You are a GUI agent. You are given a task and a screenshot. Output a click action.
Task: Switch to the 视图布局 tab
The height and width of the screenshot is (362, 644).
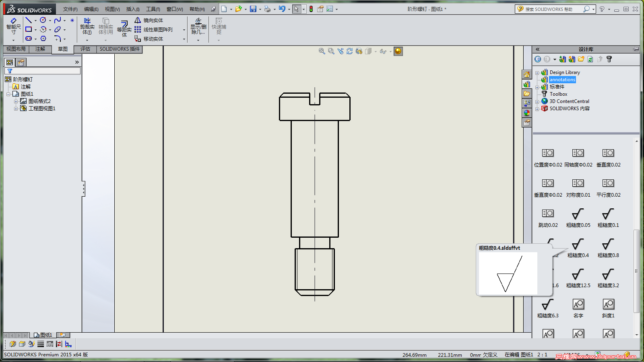[16, 49]
